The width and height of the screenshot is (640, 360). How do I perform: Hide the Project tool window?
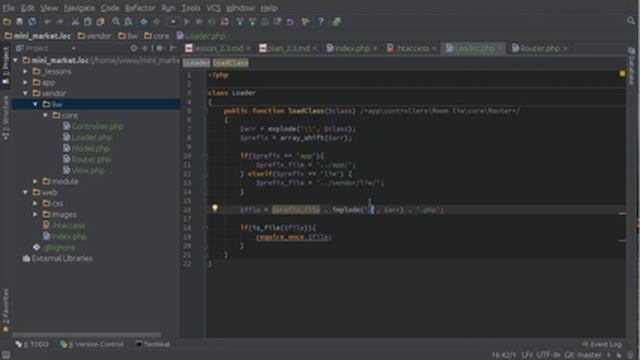(172, 48)
